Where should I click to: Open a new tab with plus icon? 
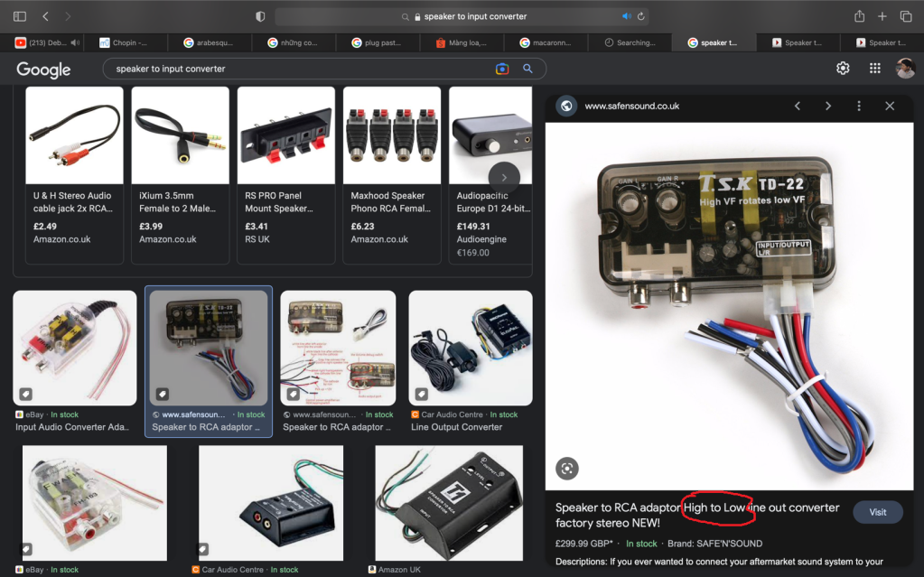pos(882,16)
